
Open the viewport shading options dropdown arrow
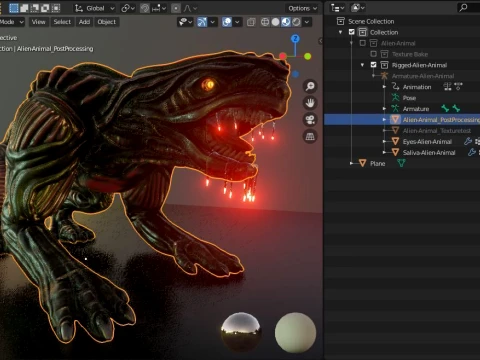tap(307, 22)
